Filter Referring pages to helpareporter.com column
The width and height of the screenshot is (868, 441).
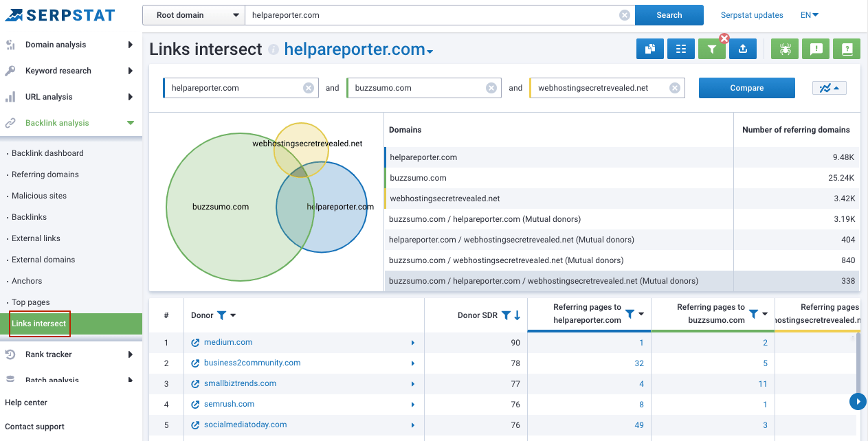click(x=630, y=314)
